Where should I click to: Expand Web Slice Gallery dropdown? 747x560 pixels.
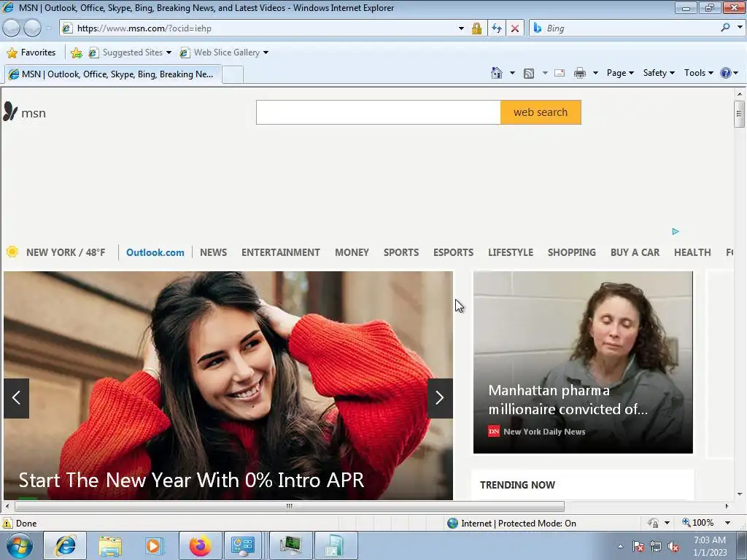(266, 52)
